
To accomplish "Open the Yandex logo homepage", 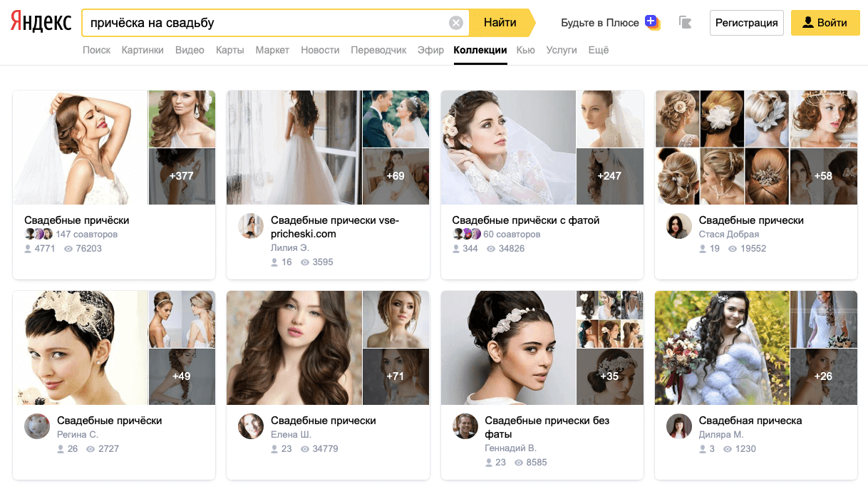I will click(41, 22).
